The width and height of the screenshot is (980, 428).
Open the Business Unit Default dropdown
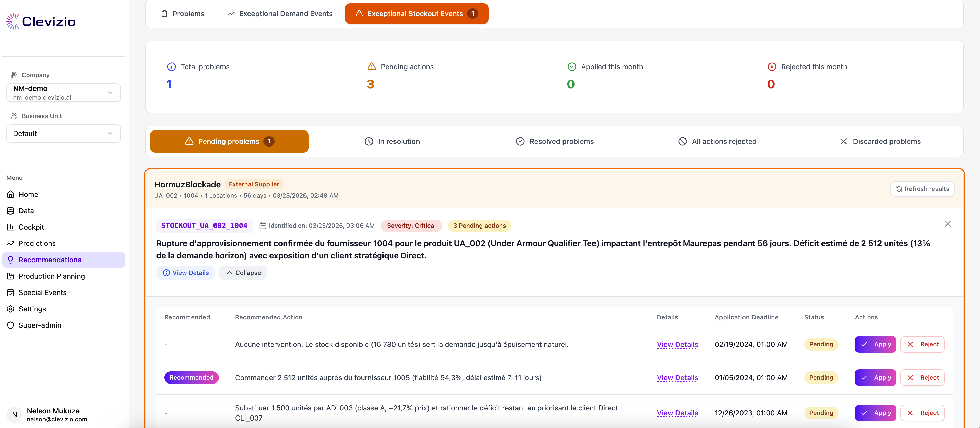(63, 133)
